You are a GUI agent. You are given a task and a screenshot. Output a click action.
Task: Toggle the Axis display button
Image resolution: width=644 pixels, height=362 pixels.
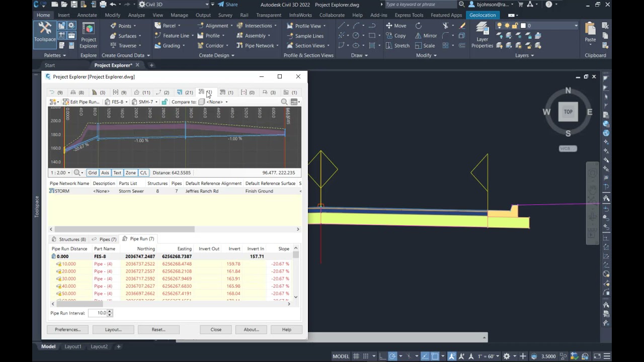pyautogui.click(x=105, y=173)
